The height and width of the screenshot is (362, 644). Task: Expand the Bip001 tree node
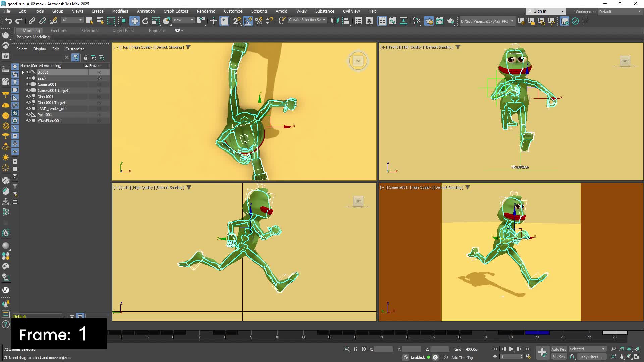click(x=23, y=72)
